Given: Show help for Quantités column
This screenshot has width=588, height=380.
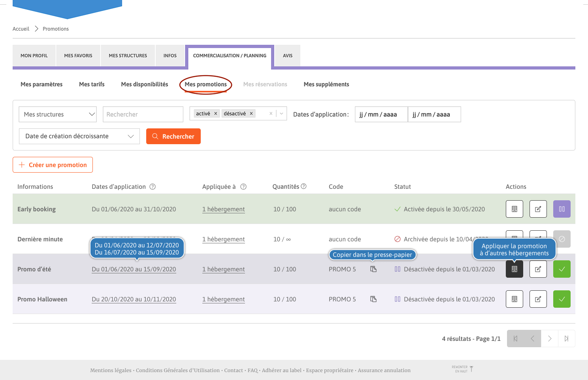Looking at the screenshot, I should tap(303, 186).
